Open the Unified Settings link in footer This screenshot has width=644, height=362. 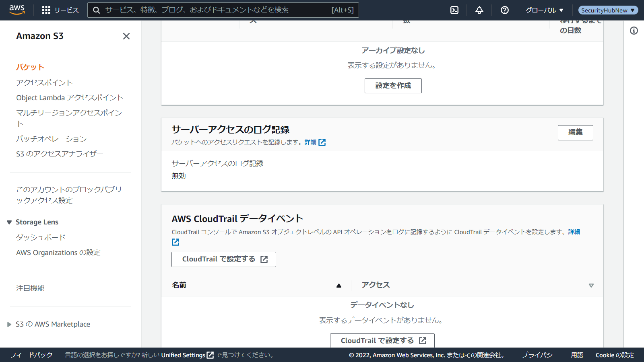pos(187,355)
